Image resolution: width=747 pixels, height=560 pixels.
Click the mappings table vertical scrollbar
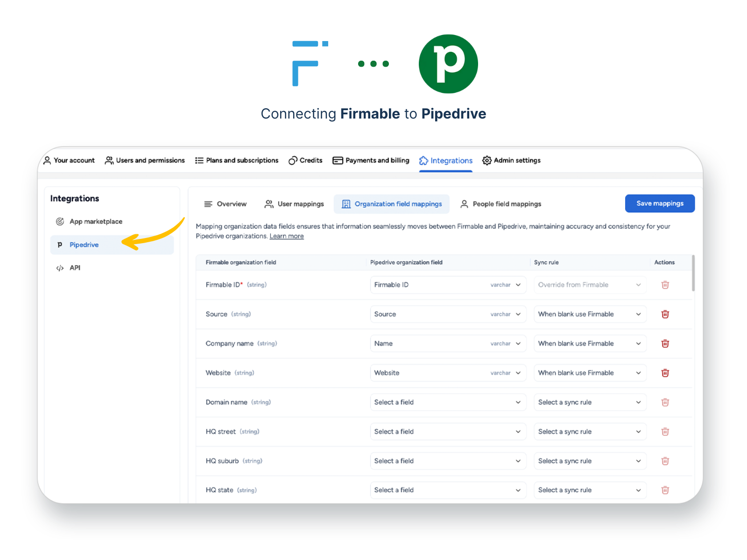[x=693, y=273]
